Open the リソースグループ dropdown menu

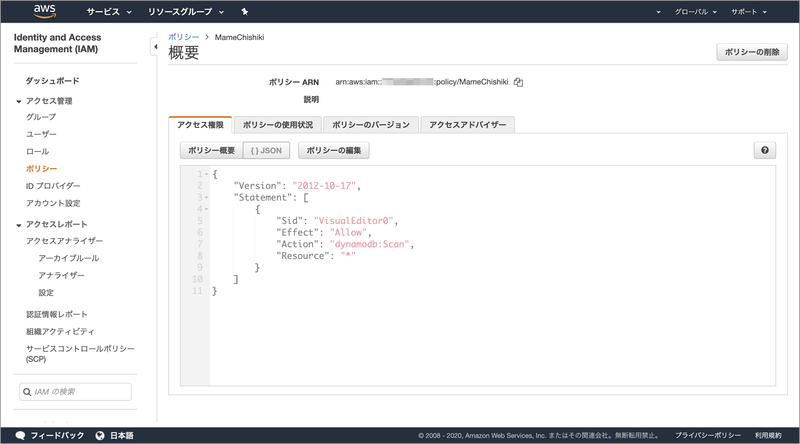click(186, 12)
